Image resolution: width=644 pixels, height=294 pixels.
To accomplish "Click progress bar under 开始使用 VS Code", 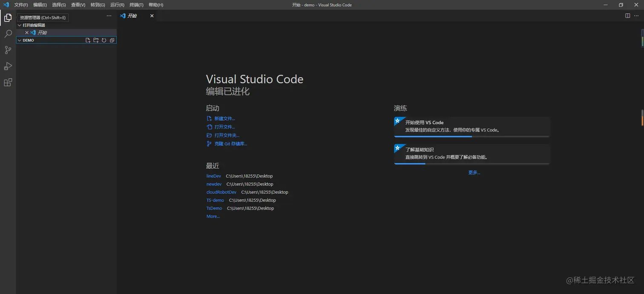I will pos(472,136).
